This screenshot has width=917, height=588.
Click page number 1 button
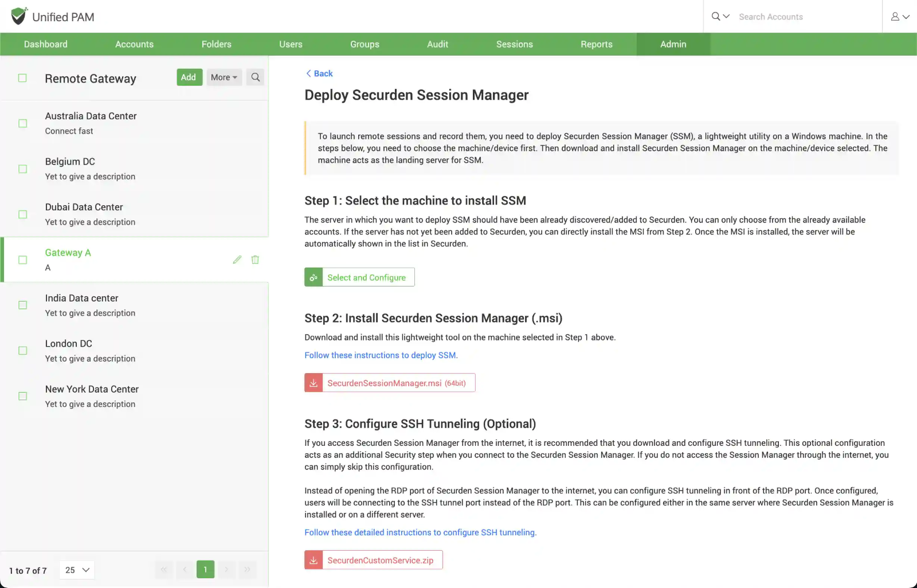[x=205, y=569]
